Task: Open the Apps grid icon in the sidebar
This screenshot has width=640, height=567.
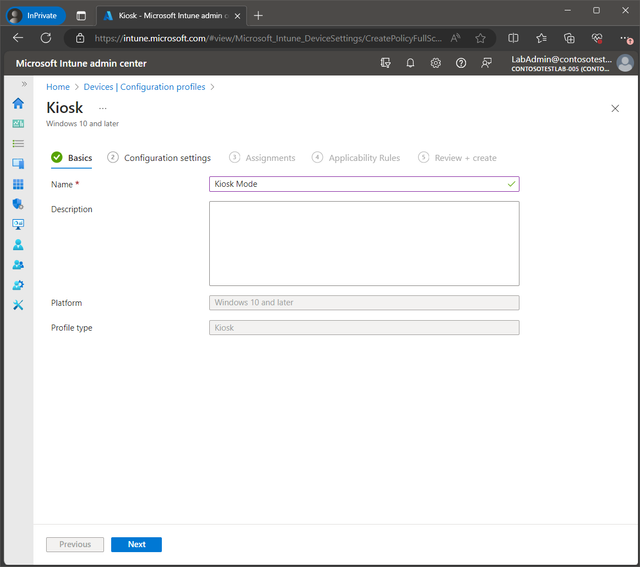Action: pyautogui.click(x=18, y=184)
